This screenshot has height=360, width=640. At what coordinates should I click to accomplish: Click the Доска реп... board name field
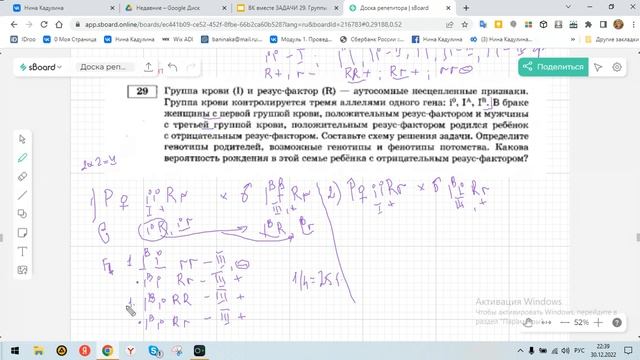(103, 67)
